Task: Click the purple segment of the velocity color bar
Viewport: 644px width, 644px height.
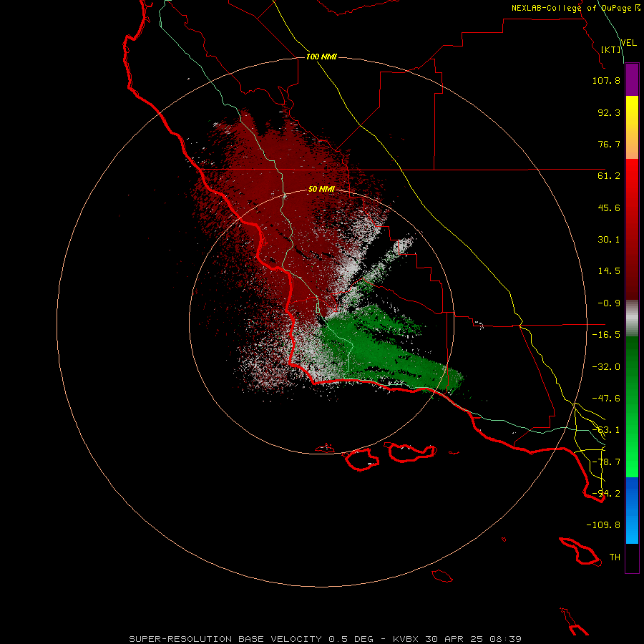Action: (x=632, y=79)
